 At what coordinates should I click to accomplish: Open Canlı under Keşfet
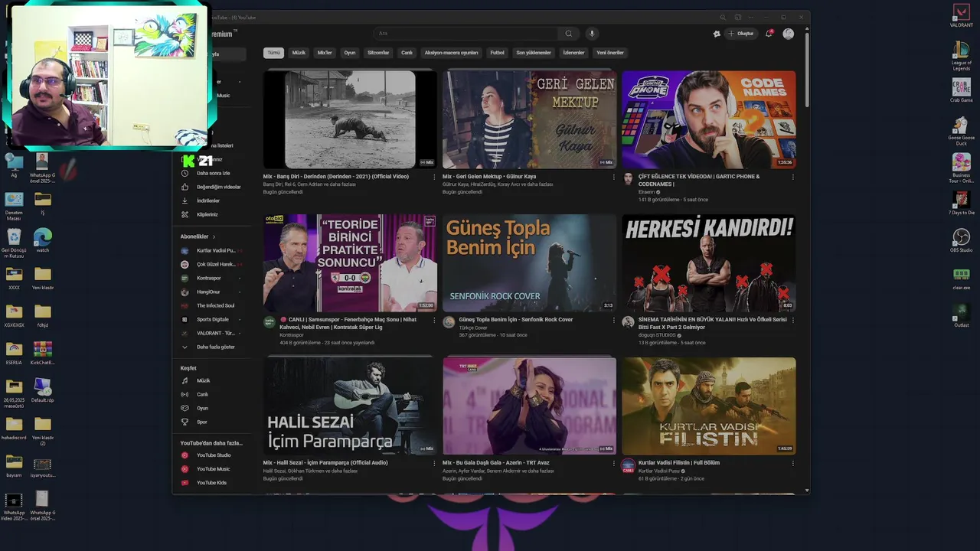pos(212,394)
